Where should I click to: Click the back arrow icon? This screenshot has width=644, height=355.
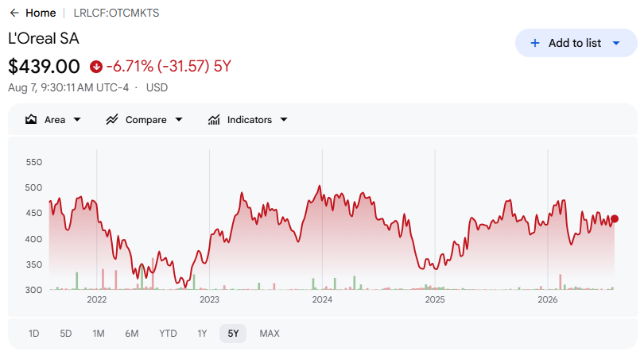click(x=14, y=14)
